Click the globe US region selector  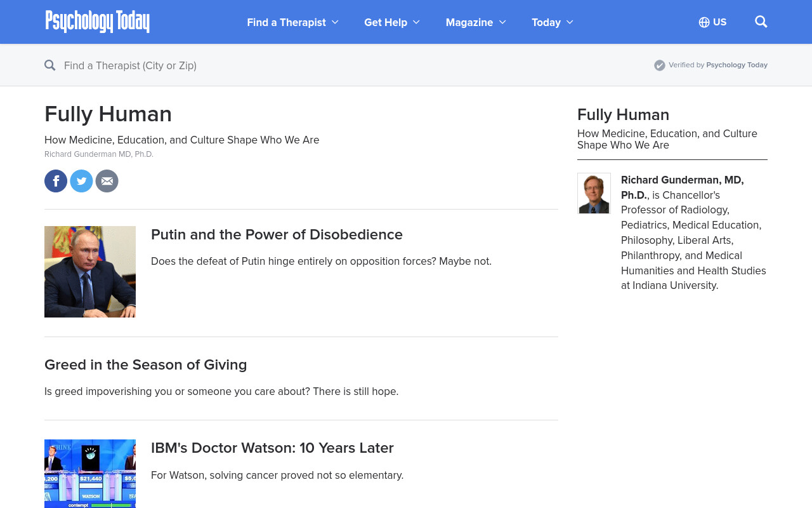712,22
